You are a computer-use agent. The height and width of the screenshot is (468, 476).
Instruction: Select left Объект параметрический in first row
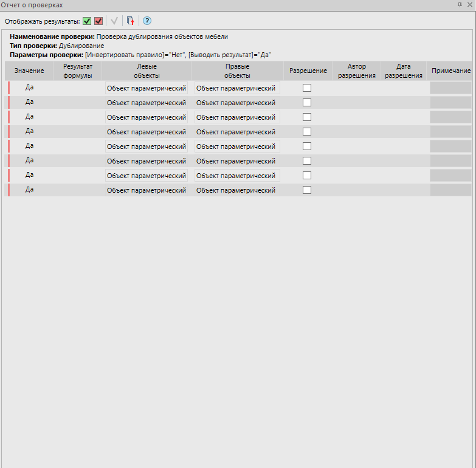pos(147,88)
